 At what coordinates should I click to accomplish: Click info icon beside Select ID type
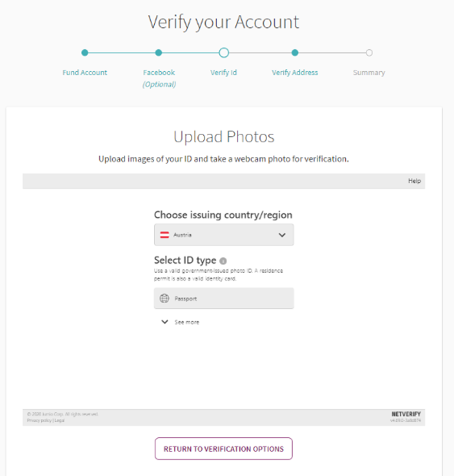[223, 261]
